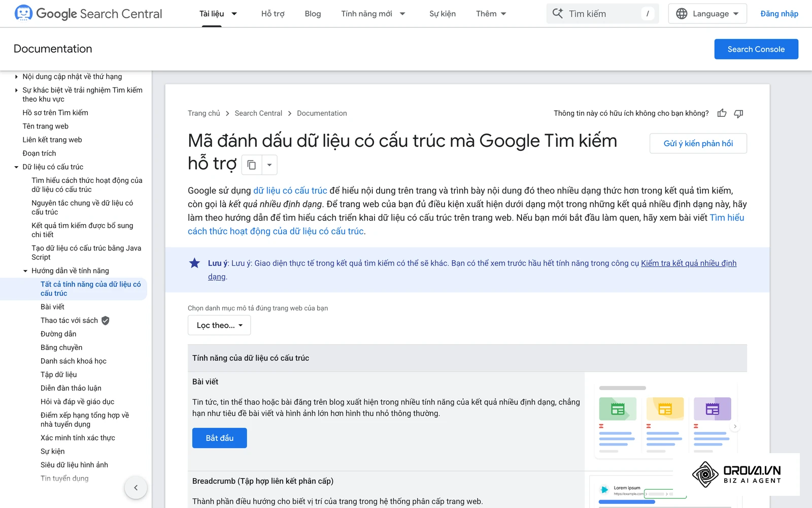Open the Sự kiện tab

click(x=443, y=14)
